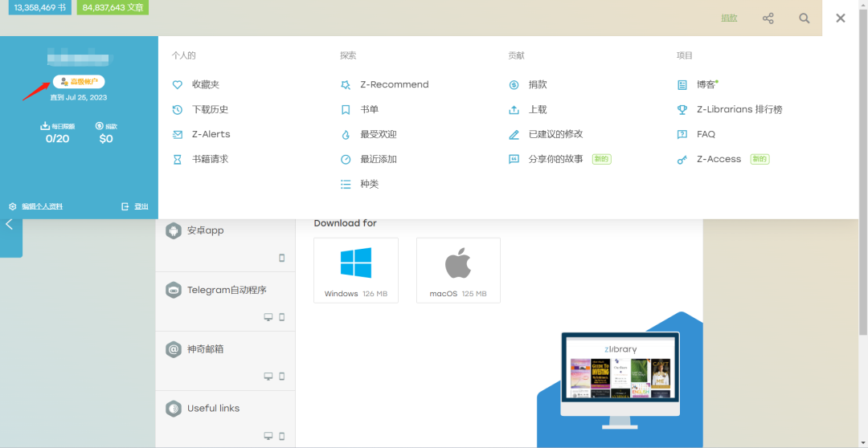Click the 13,358,469 书 counter badge
868x448 pixels.
point(40,8)
